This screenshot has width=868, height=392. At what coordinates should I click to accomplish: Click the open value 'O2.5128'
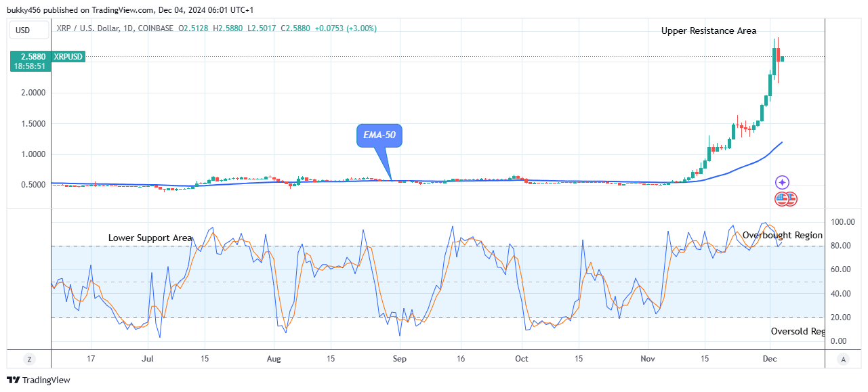[194, 28]
